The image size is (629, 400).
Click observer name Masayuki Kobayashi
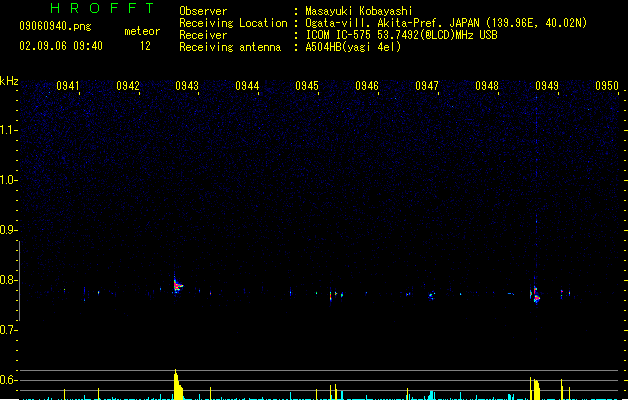pos(359,11)
